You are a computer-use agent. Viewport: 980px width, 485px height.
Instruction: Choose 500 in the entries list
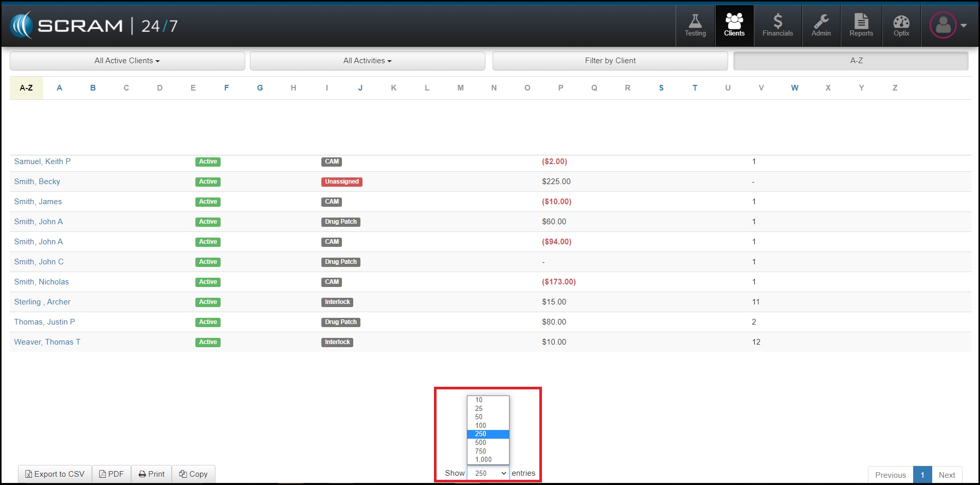pyautogui.click(x=481, y=443)
